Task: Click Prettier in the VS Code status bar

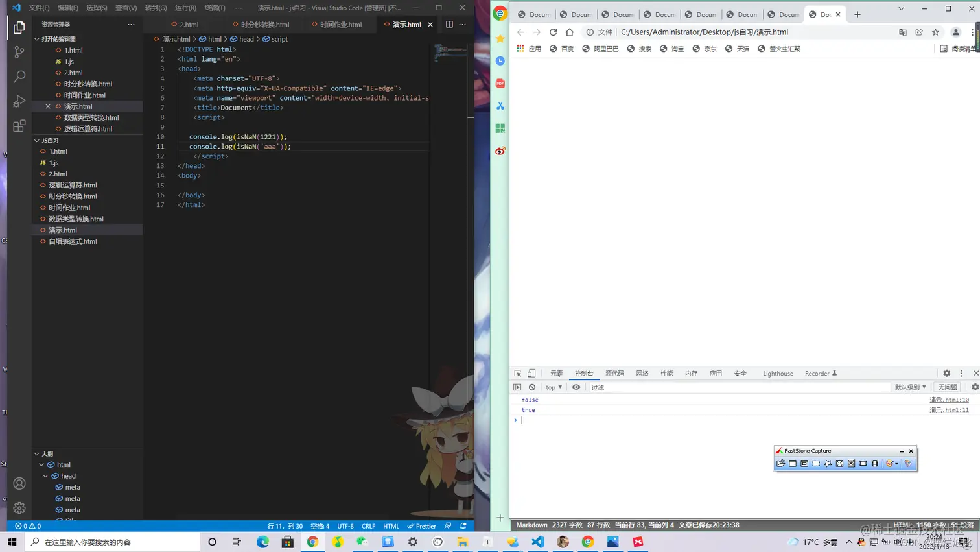Action: click(x=422, y=526)
